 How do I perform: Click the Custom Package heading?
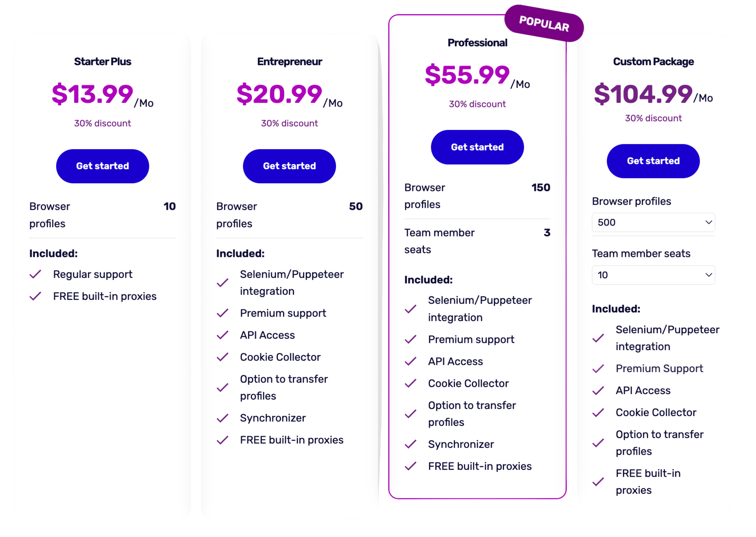click(653, 62)
